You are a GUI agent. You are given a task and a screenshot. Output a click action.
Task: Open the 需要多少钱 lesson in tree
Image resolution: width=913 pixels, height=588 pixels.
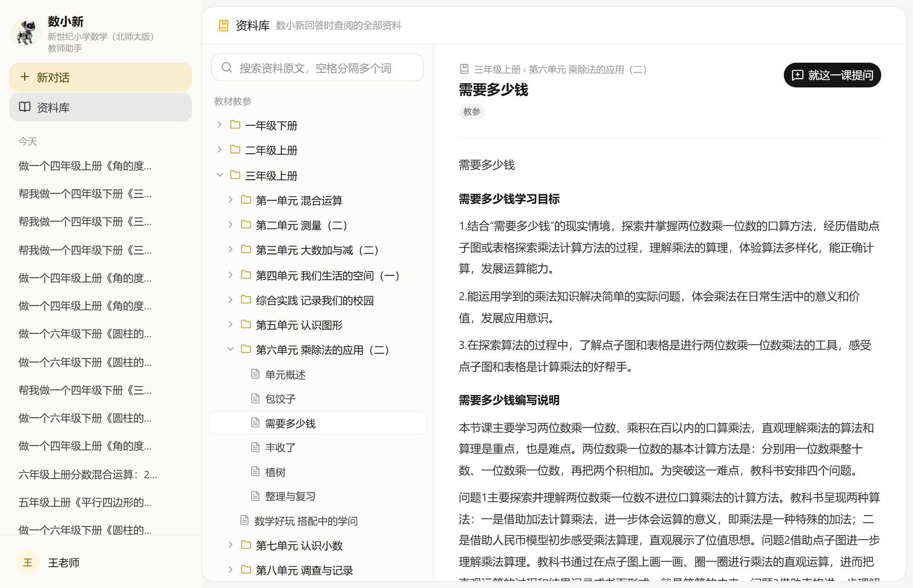tap(318, 423)
